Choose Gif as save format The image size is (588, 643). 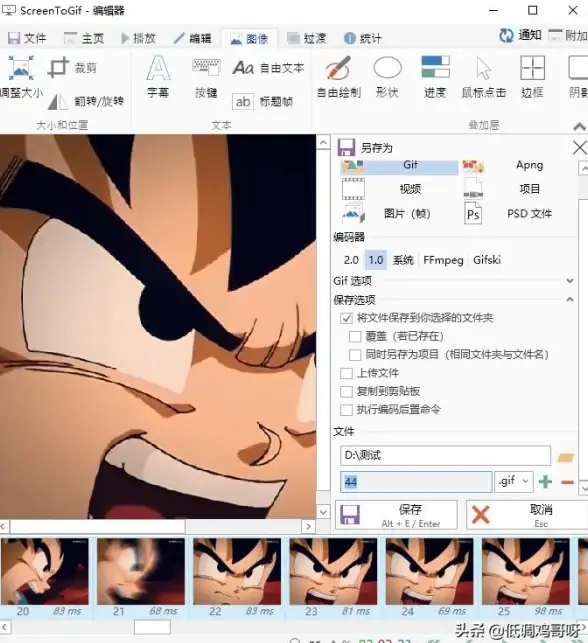(399, 166)
